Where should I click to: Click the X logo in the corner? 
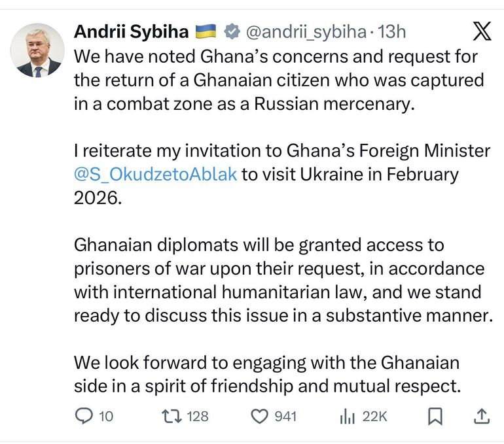482,31
